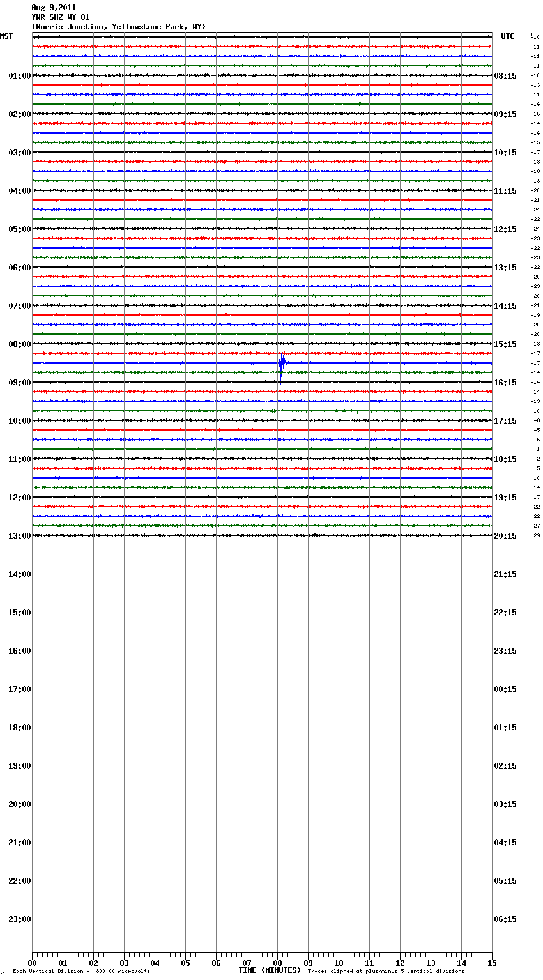Click the 21:15 UTC time label
This screenshot has width=543, height=980.
(x=505, y=574)
